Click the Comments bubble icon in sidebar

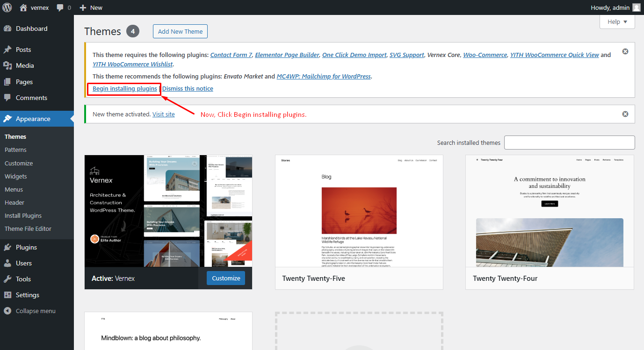[7, 98]
